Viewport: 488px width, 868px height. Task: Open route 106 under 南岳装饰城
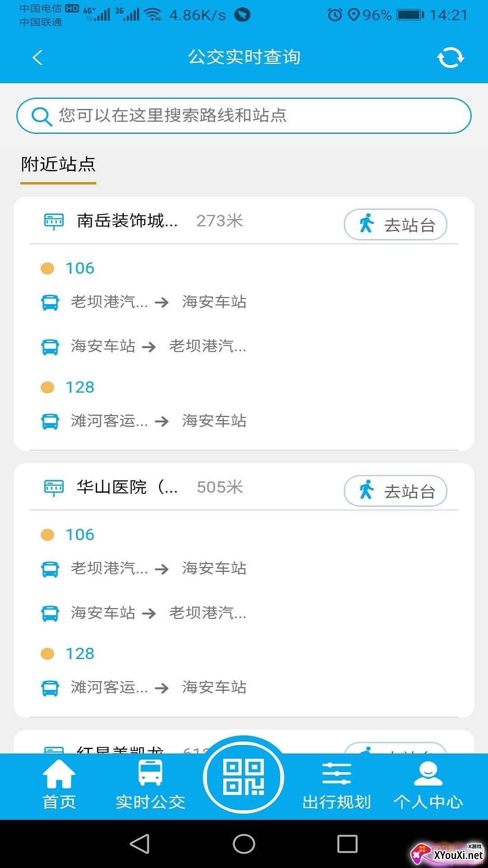80,269
